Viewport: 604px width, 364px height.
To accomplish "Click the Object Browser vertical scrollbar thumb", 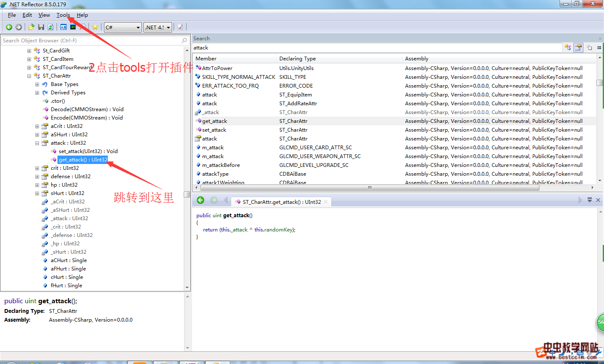I will tap(187, 194).
